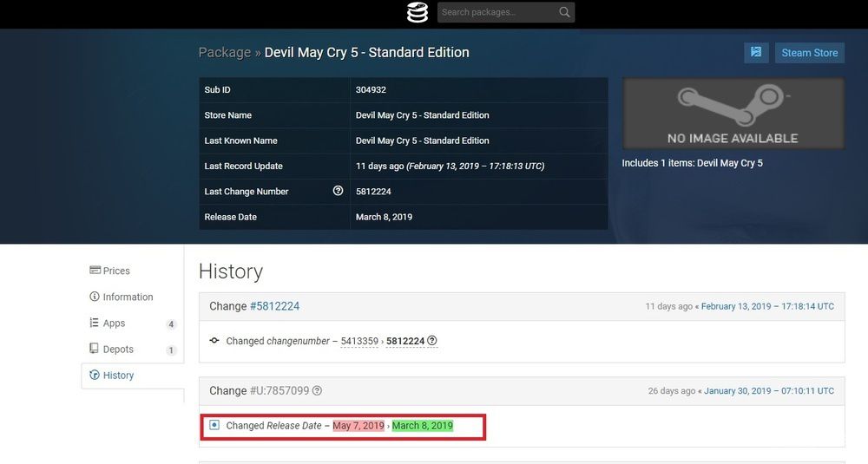Open February 13, 2019 – 17:18:14 UTC timestamp link
Viewport: 868px width, 464px height.
coord(767,306)
